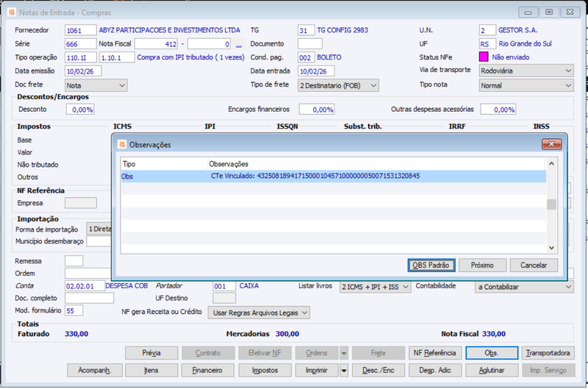Image resolution: width=588 pixels, height=389 pixels.
Task: Open the arrow dropdown beside Imprimir button
Action: [x=343, y=371]
